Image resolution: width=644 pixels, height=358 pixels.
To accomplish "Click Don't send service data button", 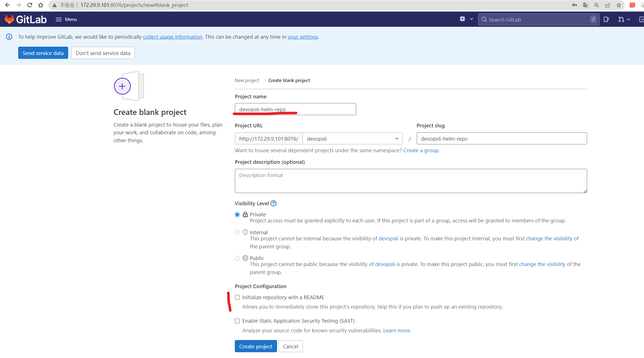I will point(103,53).
